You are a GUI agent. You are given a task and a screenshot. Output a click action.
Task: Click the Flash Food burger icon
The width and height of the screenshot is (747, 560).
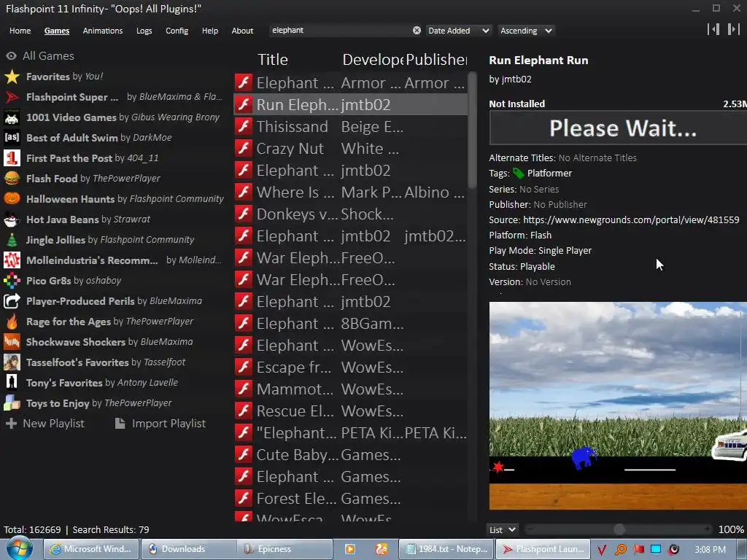pyautogui.click(x=12, y=179)
